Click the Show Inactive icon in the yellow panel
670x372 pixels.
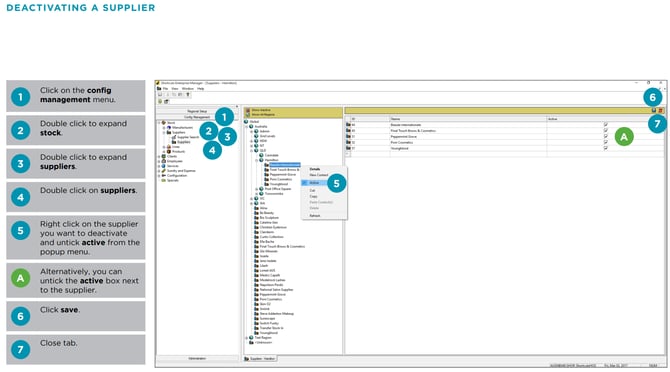pyautogui.click(x=247, y=110)
